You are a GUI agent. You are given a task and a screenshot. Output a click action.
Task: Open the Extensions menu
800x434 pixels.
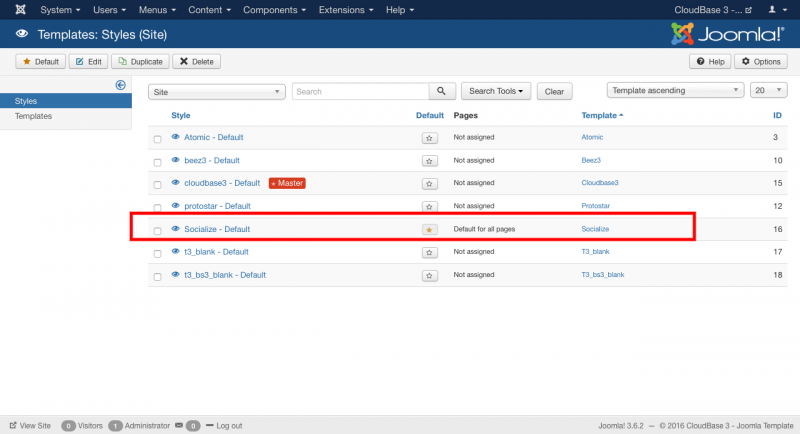346,10
